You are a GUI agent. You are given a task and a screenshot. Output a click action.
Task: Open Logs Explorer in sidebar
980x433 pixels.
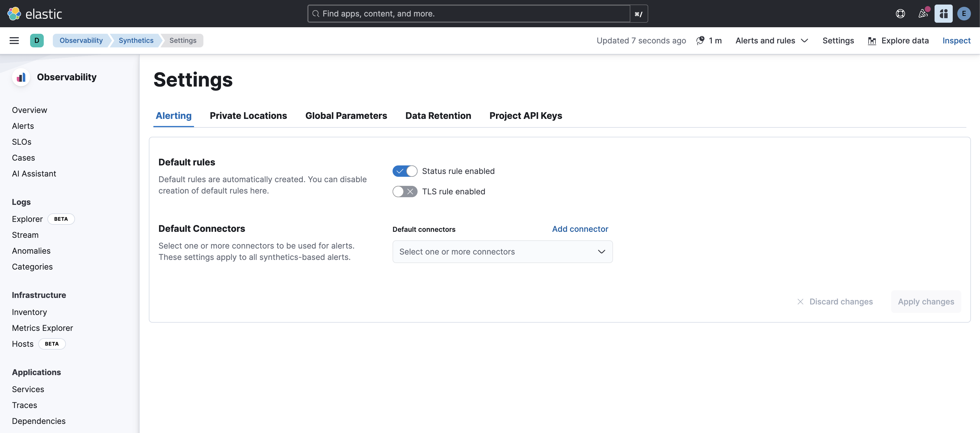tap(27, 219)
